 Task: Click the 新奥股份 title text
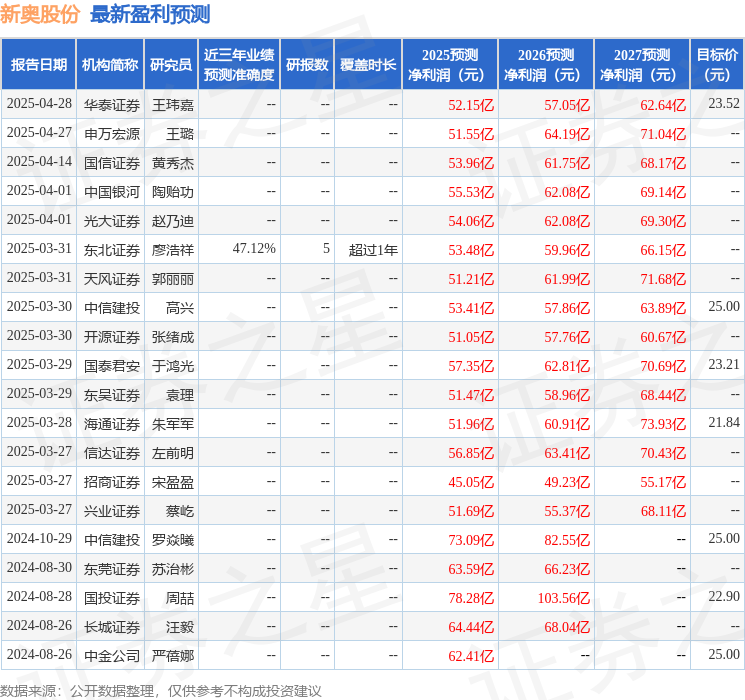click(40, 14)
